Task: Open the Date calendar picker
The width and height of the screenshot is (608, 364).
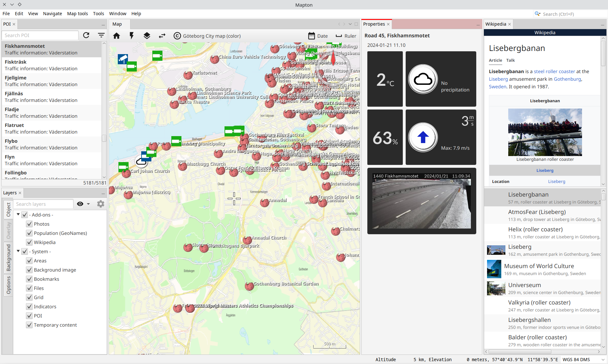Action: pos(318,36)
